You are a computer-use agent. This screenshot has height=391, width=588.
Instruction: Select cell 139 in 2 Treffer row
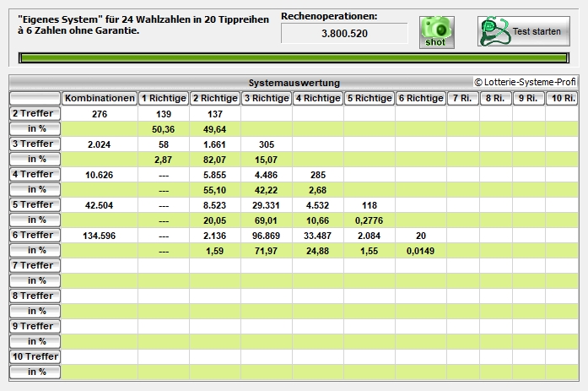(164, 114)
